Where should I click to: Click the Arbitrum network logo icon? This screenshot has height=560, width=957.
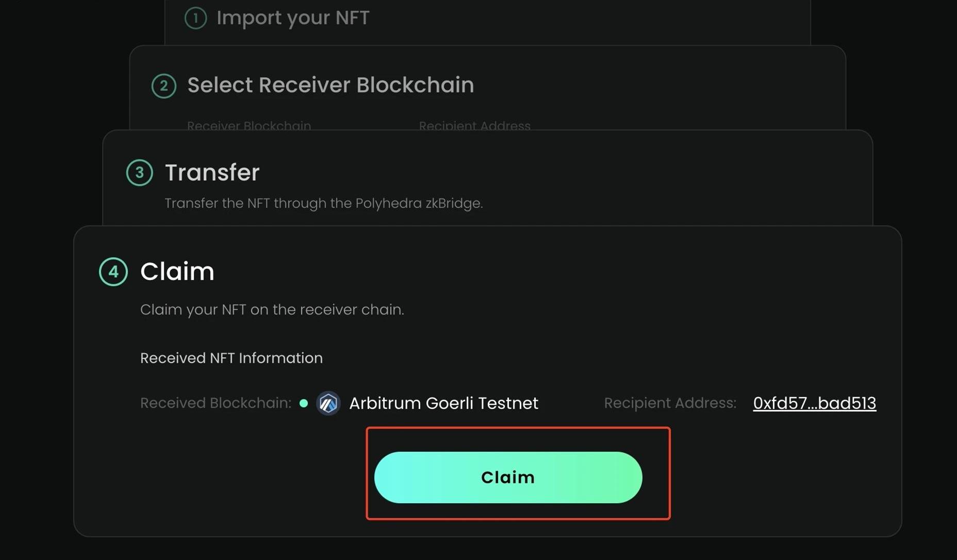coord(328,403)
